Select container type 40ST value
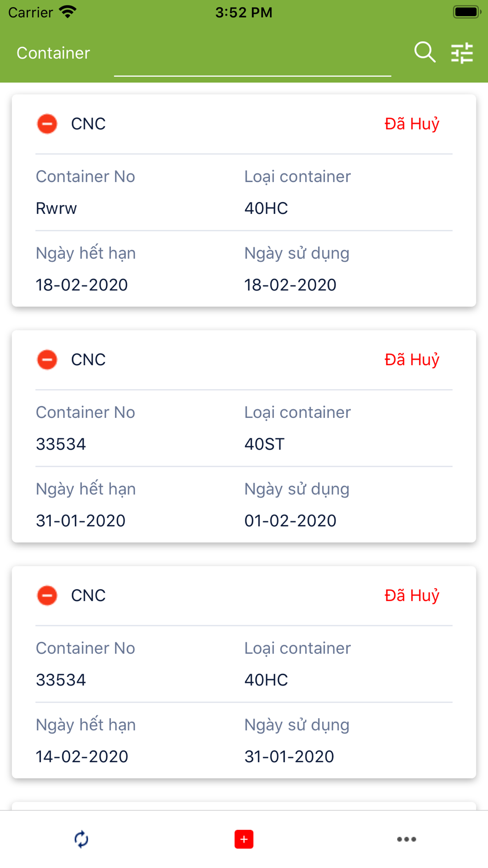 [264, 444]
